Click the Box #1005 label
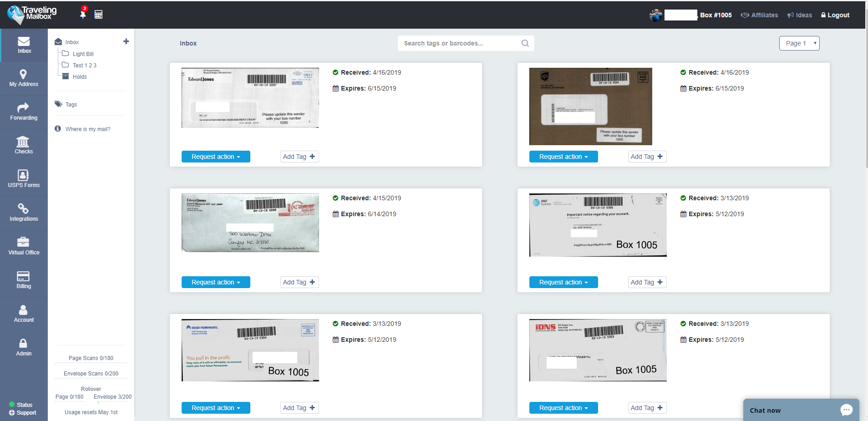 point(716,15)
